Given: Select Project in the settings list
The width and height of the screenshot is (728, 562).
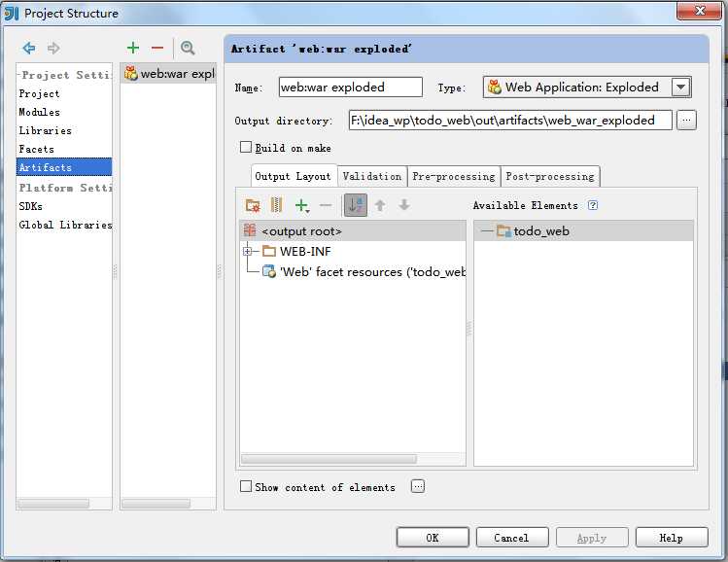Looking at the screenshot, I should (x=64, y=93).
